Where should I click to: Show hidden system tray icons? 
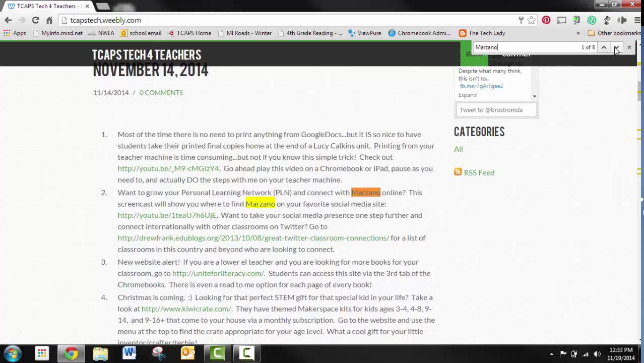[x=551, y=354]
